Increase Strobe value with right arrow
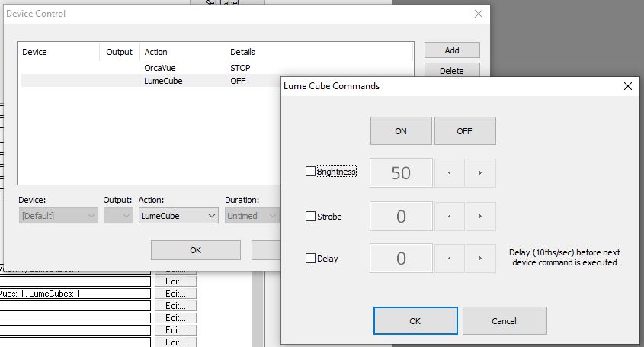Image resolution: width=644 pixels, height=347 pixels. 480,217
